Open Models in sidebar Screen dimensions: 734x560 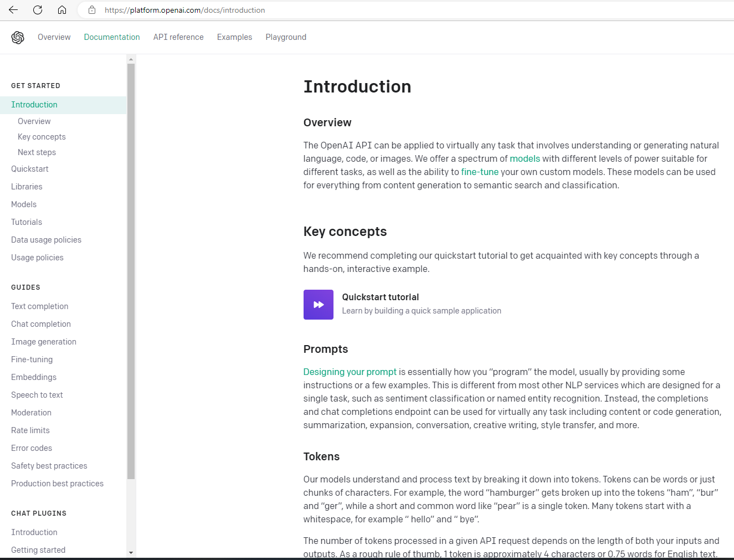[x=24, y=204]
